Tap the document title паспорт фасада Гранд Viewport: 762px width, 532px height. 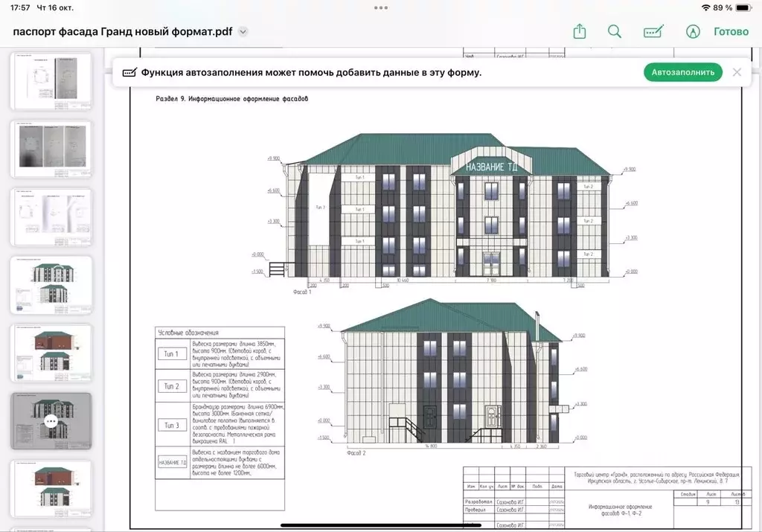123,32
